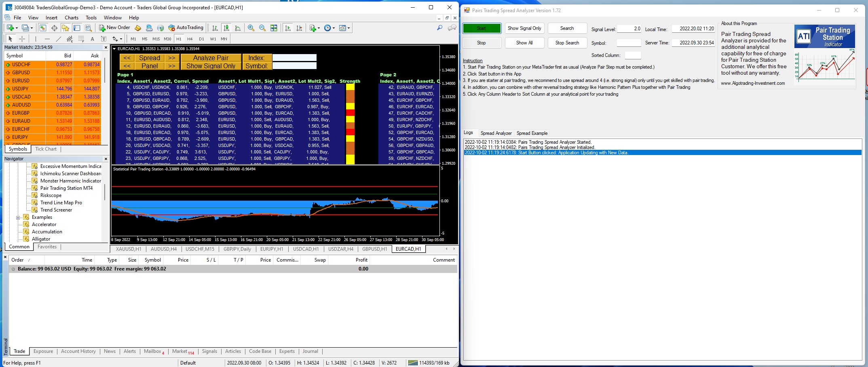Open the Insert menu
Viewport: 868px width, 367px height.
(51, 18)
